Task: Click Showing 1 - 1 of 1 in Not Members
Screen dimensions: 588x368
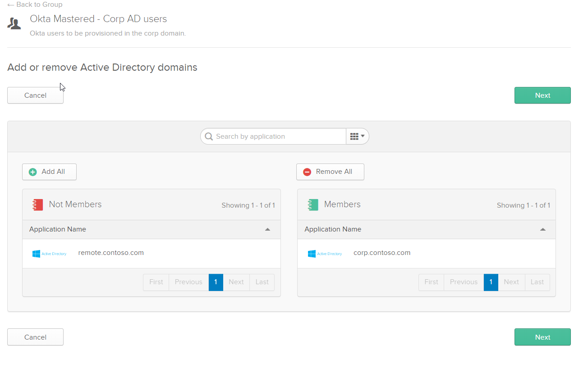Action: coord(248,205)
